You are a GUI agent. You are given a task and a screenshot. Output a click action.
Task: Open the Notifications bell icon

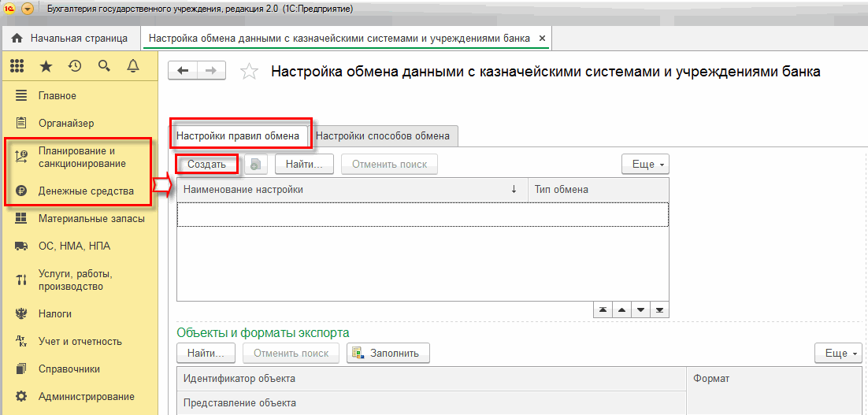[132, 66]
